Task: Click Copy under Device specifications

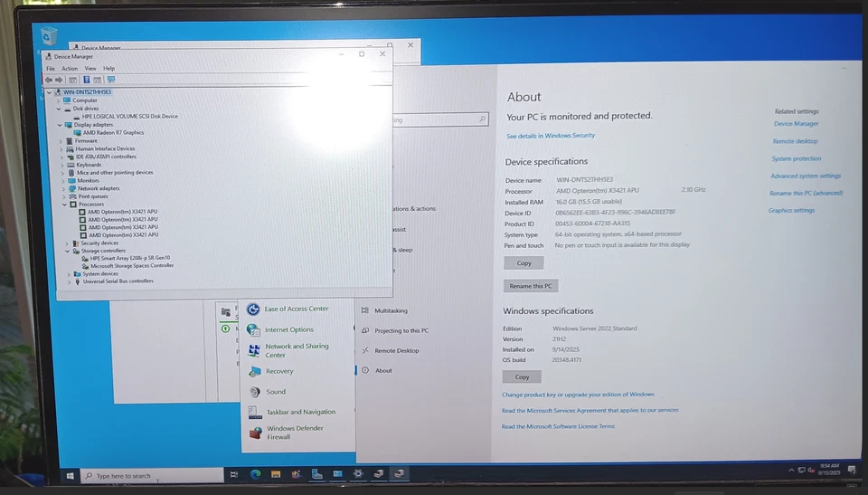Action: 524,263
